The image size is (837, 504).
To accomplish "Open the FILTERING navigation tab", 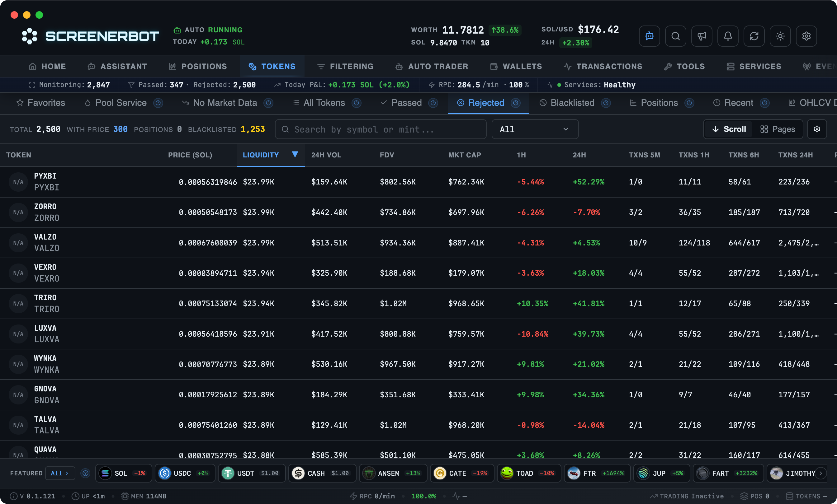I will pos(345,67).
